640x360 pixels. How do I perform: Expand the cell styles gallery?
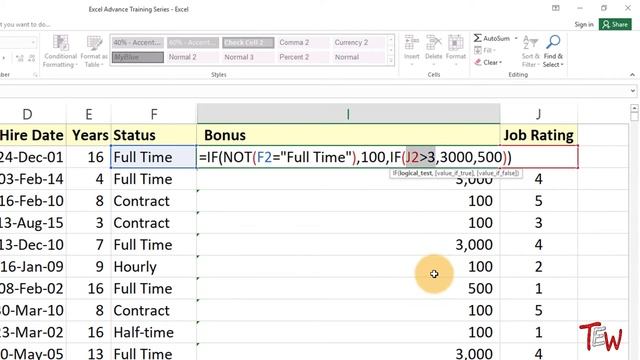click(x=391, y=60)
